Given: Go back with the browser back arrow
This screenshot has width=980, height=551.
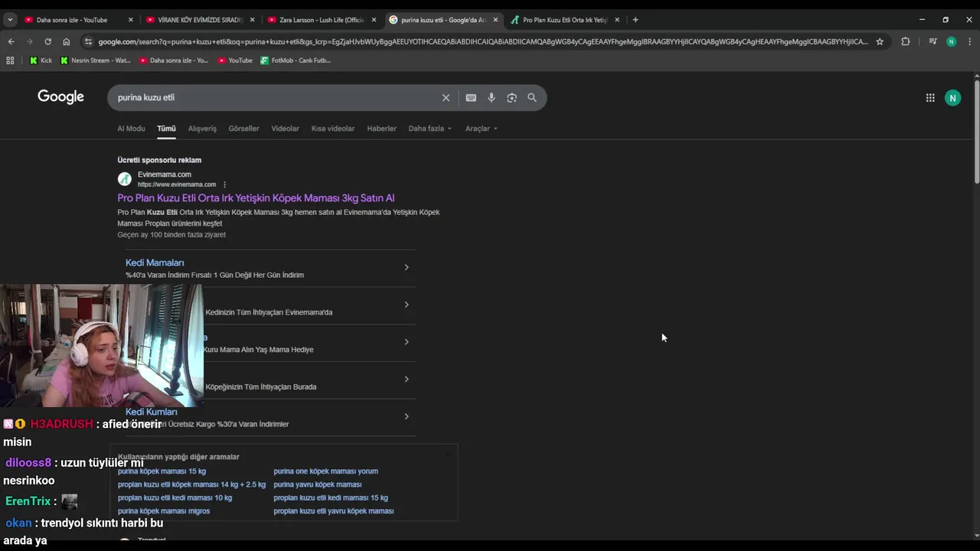Looking at the screenshot, I should [11, 41].
